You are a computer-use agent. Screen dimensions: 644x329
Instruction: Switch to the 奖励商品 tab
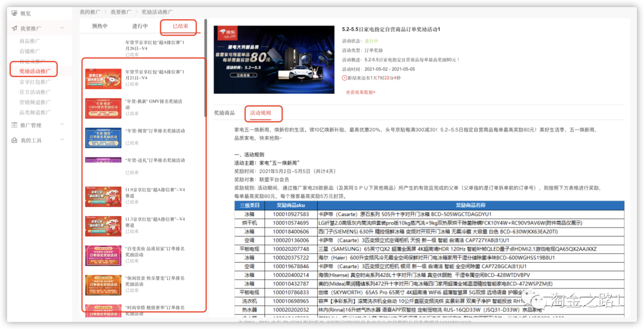[224, 113]
